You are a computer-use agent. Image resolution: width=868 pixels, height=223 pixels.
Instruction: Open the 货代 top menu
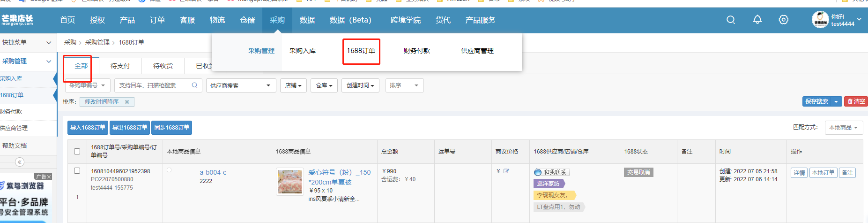click(x=443, y=20)
